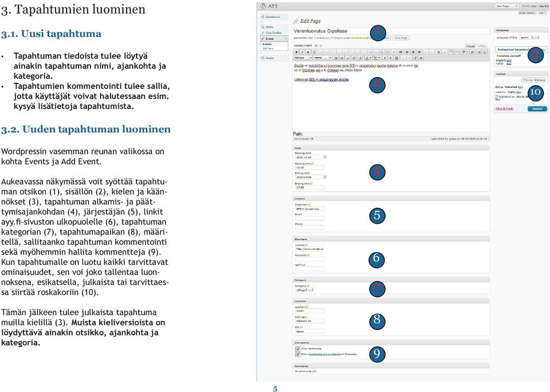Click the Organizer input field

click(310, 209)
